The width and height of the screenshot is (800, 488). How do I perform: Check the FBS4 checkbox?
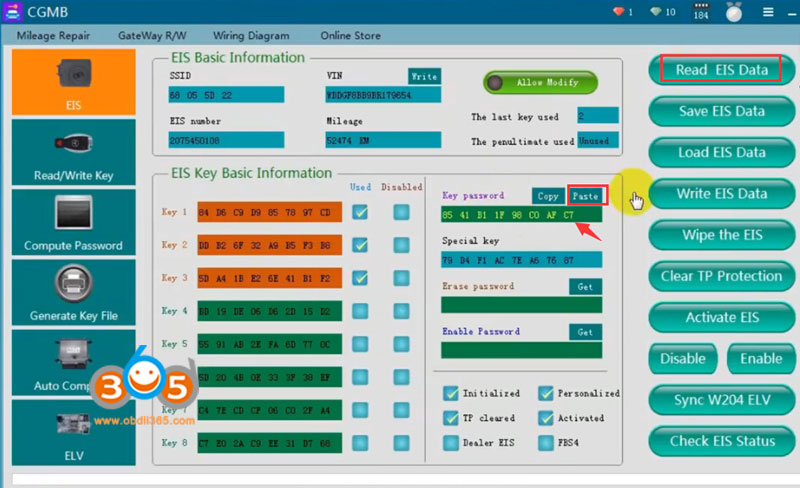click(x=546, y=443)
